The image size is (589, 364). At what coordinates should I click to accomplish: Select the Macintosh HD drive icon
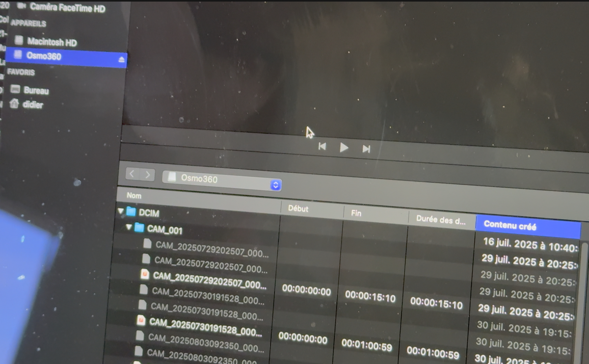(x=19, y=40)
